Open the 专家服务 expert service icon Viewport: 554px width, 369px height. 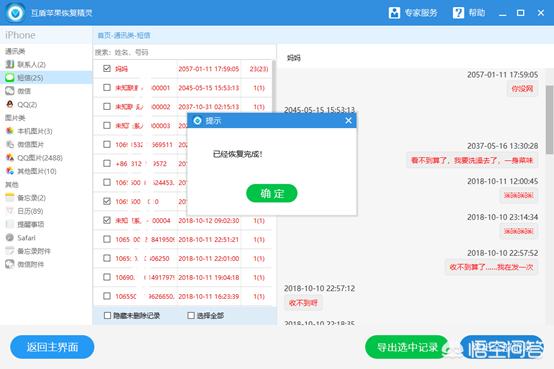394,13
